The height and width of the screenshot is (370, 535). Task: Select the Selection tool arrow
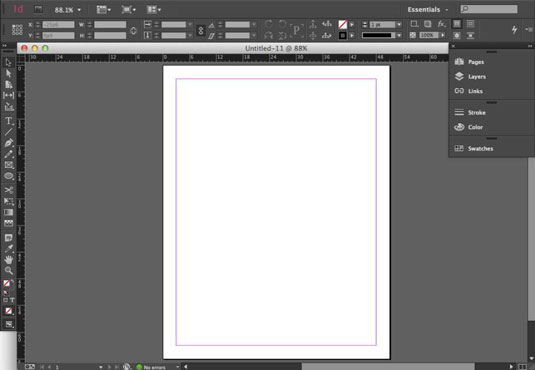pos(9,62)
